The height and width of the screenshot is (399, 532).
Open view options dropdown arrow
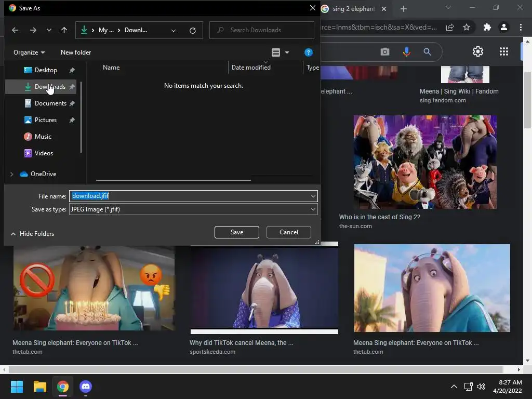[287, 52]
